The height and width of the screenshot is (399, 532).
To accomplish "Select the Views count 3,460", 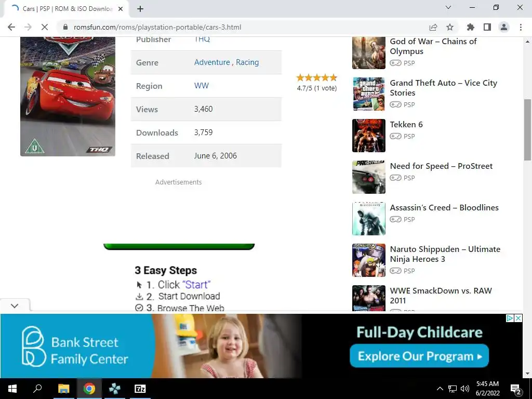I will coord(204,109).
